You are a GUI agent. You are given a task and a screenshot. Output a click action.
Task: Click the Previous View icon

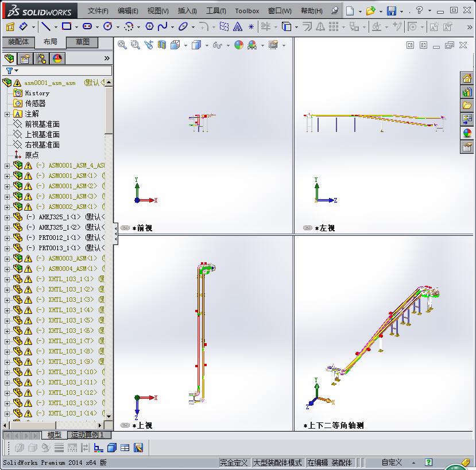[x=149, y=45]
